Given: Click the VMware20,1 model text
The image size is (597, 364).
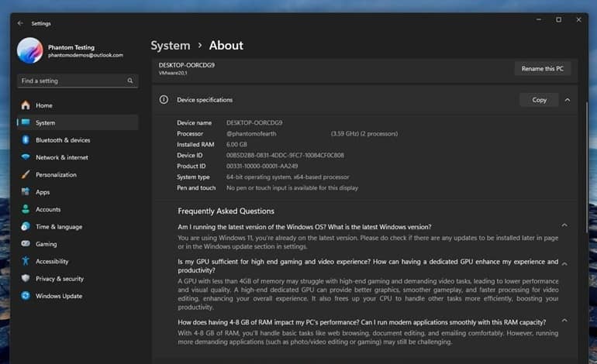Looking at the screenshot, I should [173, 73].
